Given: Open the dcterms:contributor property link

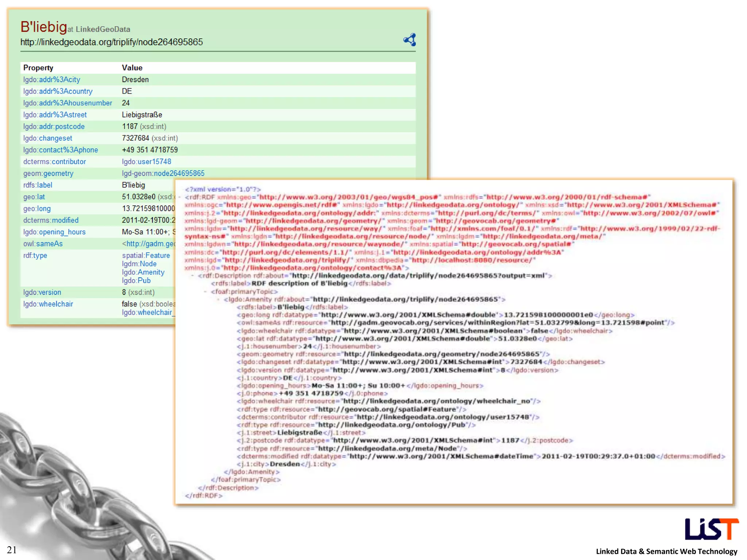Looking at the screenshot, I should click(x=54, y=162).
